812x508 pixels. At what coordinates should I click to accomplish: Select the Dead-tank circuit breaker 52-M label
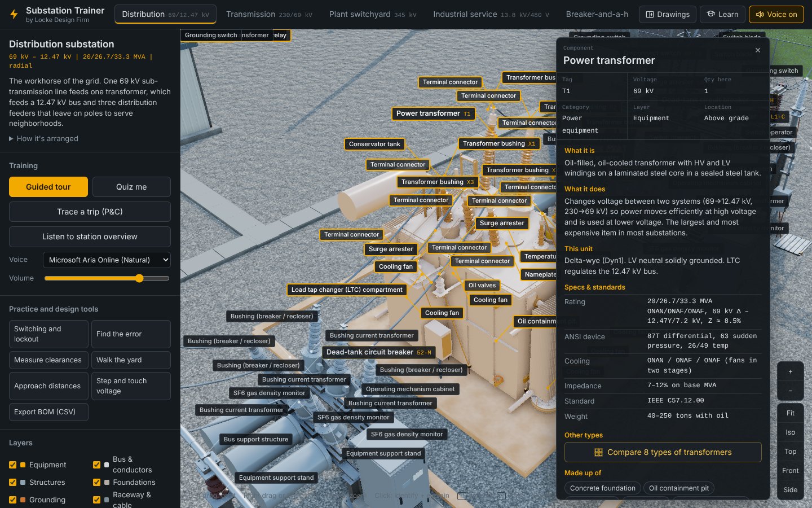coord(378,352)
